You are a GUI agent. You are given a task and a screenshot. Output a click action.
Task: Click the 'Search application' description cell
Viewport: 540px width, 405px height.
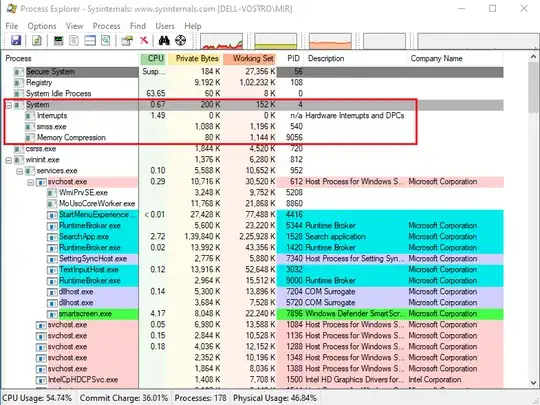coord(335,237)
